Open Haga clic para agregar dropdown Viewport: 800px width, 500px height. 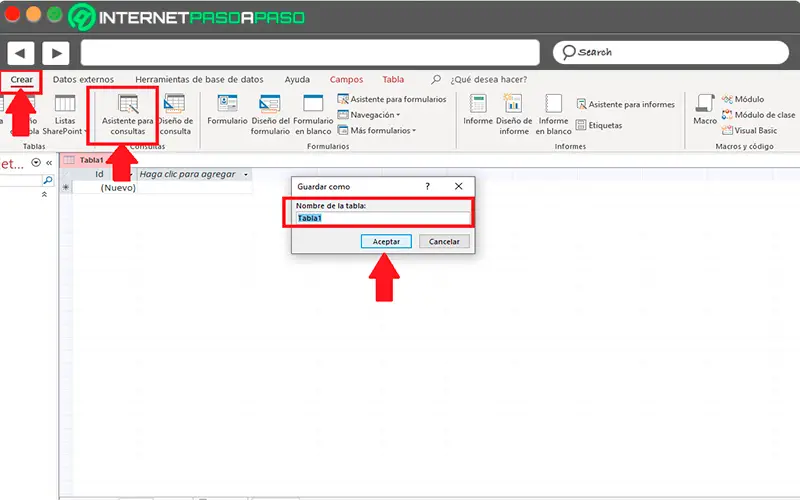[246, 174]
